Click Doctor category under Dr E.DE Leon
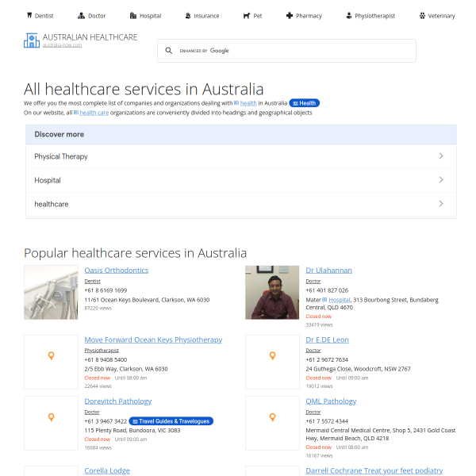Viewport: 476px width, 476px height. [x=313, y=351]
